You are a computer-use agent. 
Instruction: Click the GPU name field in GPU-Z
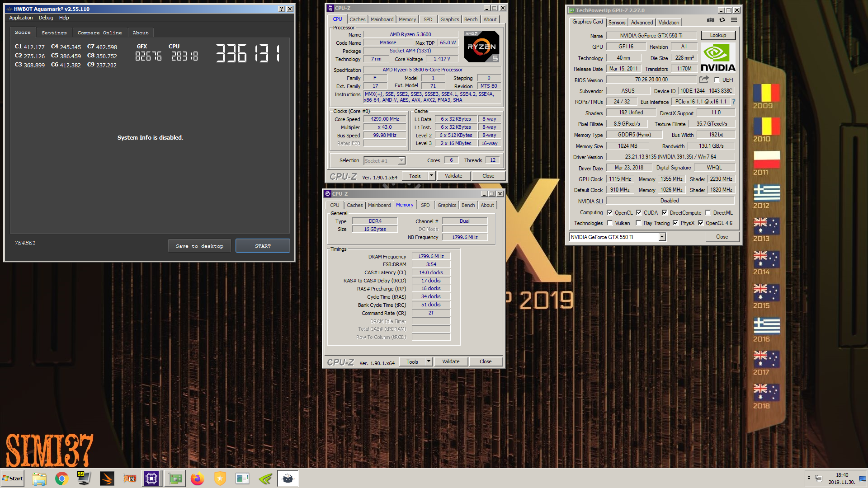tap(651, 36)
